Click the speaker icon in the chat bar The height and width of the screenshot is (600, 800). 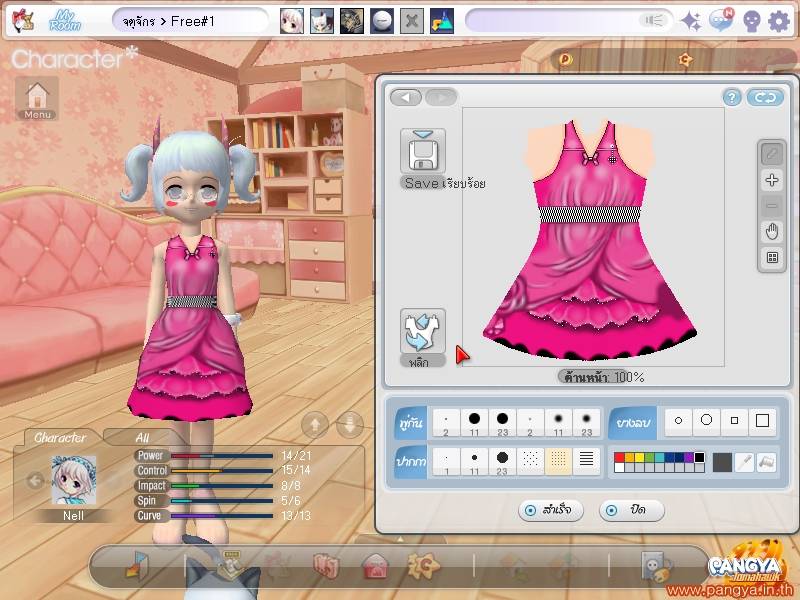pos(653,20)
